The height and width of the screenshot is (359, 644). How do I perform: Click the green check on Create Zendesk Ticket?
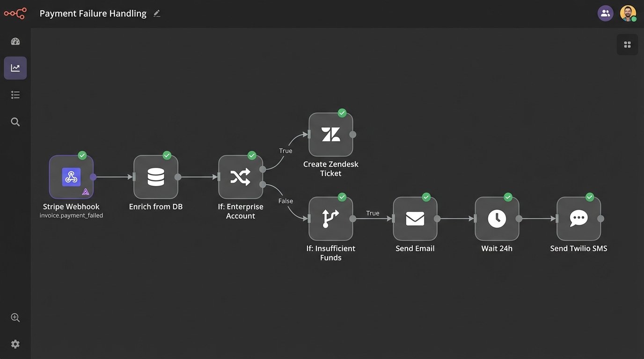pyautogui.click(x=342, y=112)
